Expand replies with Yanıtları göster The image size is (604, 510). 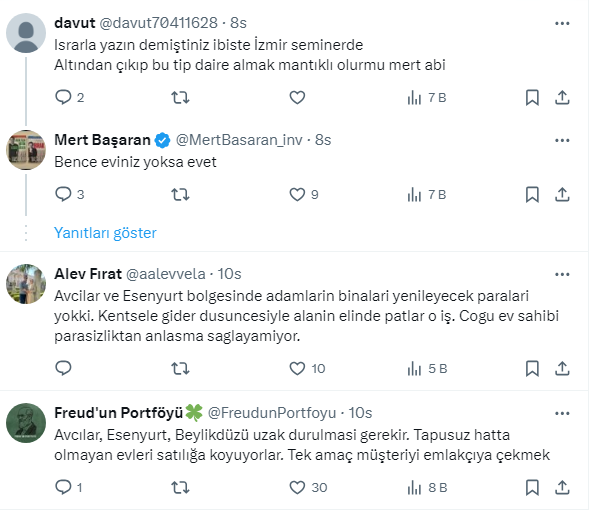105,232
